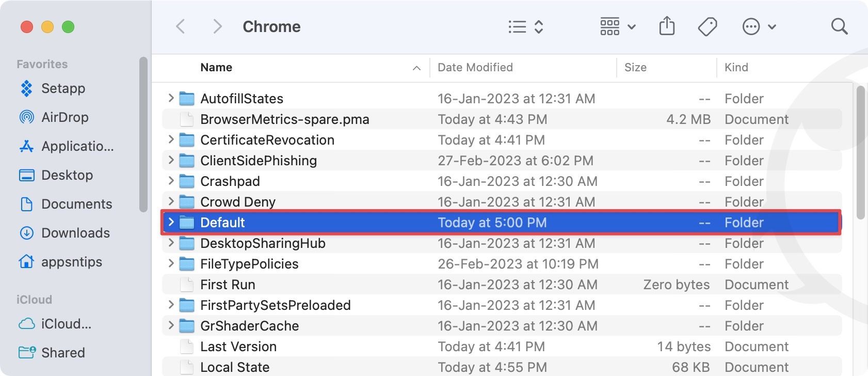
Task: Go to Documents in the sidebar
Action: pyautogui.click(x=76, y=204)
